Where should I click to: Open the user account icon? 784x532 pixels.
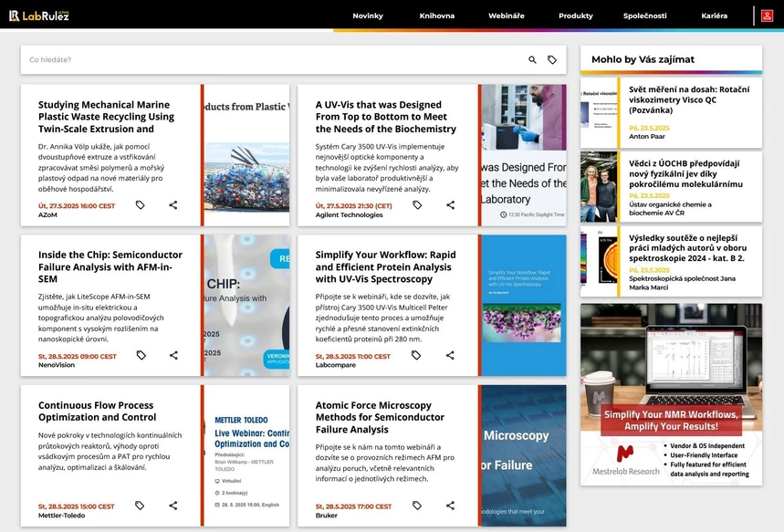(767, 16)
